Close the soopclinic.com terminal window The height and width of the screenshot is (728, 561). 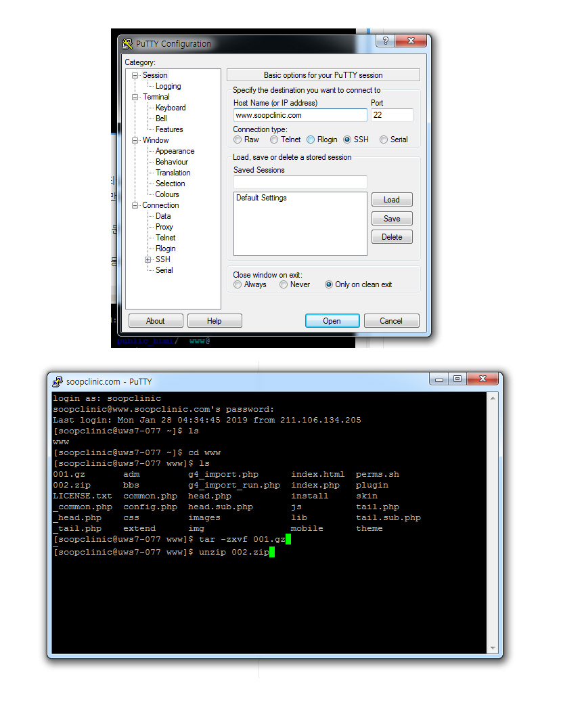[483, 379]
